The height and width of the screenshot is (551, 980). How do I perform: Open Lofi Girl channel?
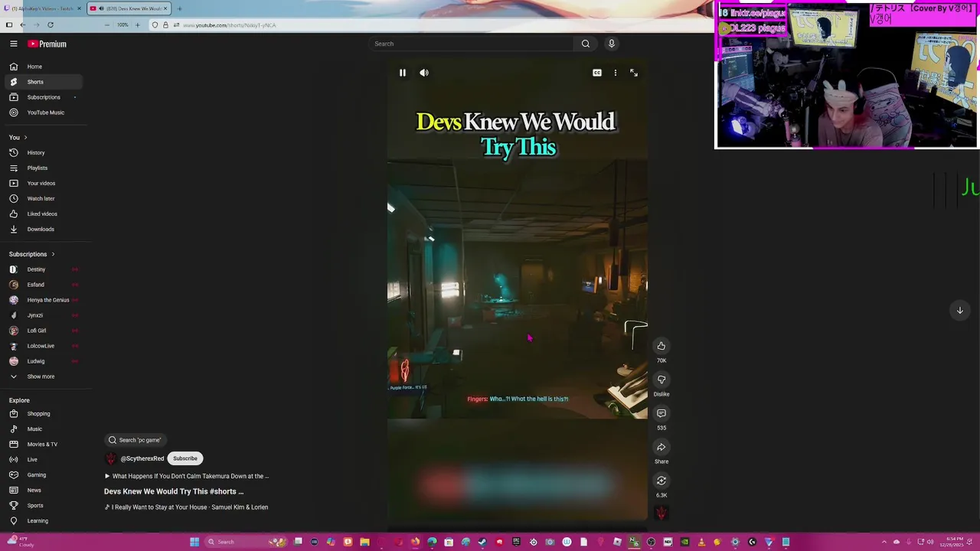(45, 331)
